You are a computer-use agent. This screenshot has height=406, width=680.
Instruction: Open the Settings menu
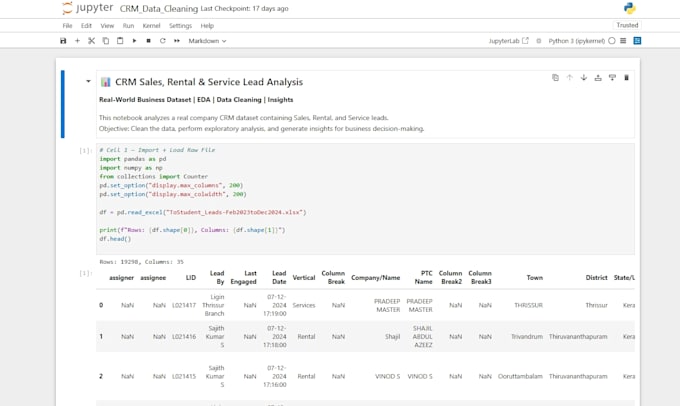pos(180,26)
